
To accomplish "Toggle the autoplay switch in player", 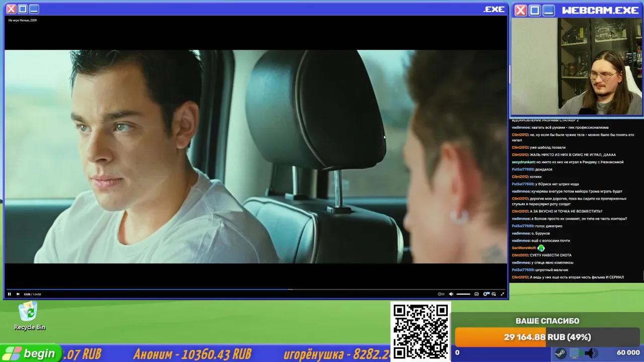I will click(x=441, y=294).
